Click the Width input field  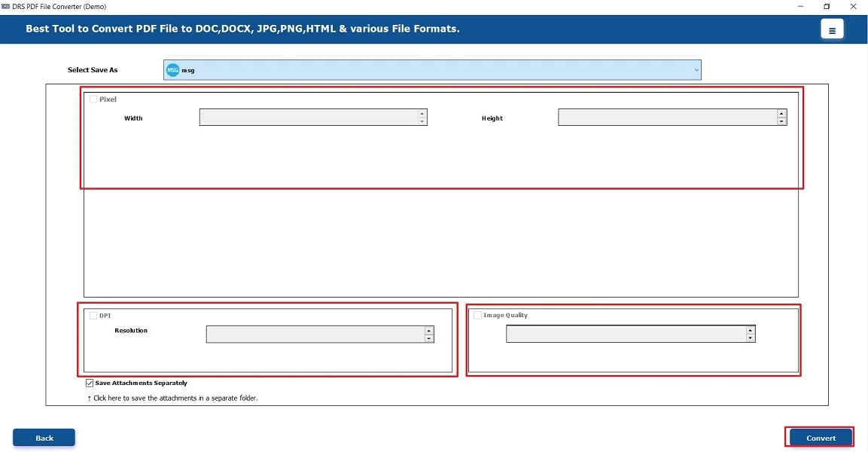pyautogui.click(x=309, y=118)
